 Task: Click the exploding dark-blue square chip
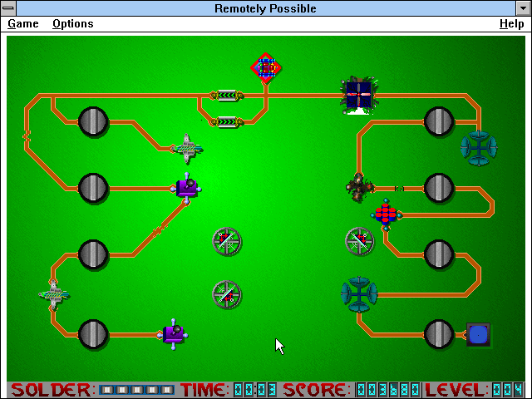pos(359,96)
